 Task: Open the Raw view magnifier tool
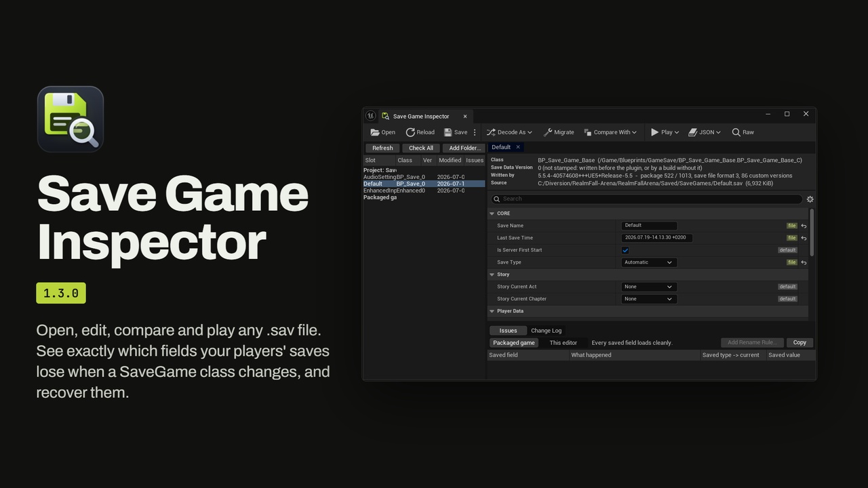(x=743, y=132)
